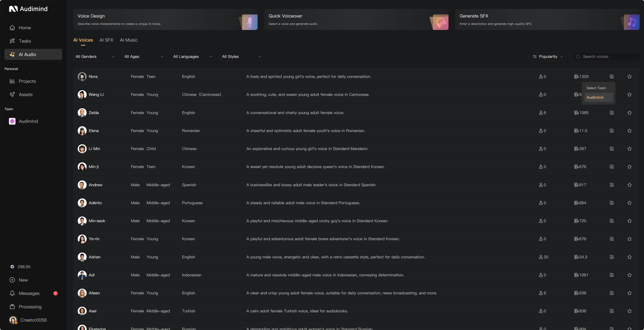Toggle favorite star for Elena voice
This screenshot has height=330, width=644.
click(629, 131)
